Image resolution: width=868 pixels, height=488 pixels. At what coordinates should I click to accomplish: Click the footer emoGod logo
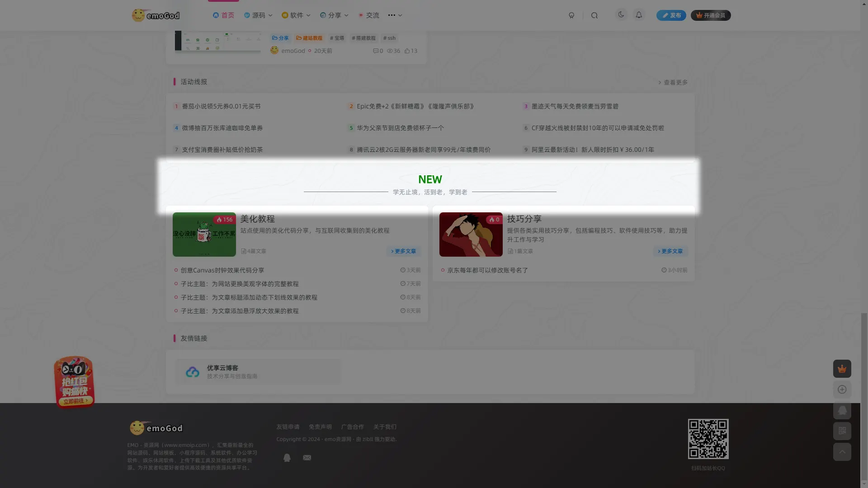(156, 428)
